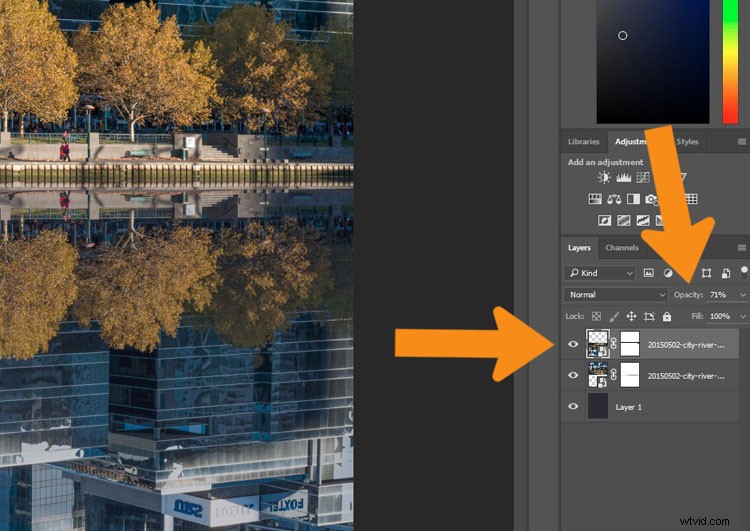Add a Color Balance adjustment
Image resolution: width=750 pixels, height=531 pixels.
pyautogui.click(x=614, y=199)
